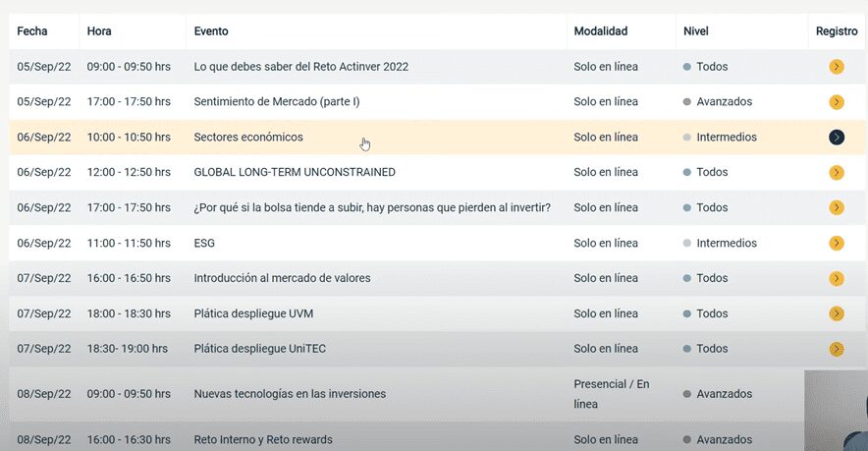
Task: Click register arrow for Sentimiento de Mercado
Action: click(837, 102)
